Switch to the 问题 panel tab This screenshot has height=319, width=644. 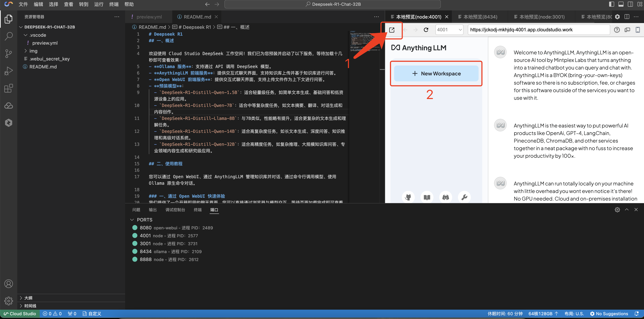coord(136,210)
